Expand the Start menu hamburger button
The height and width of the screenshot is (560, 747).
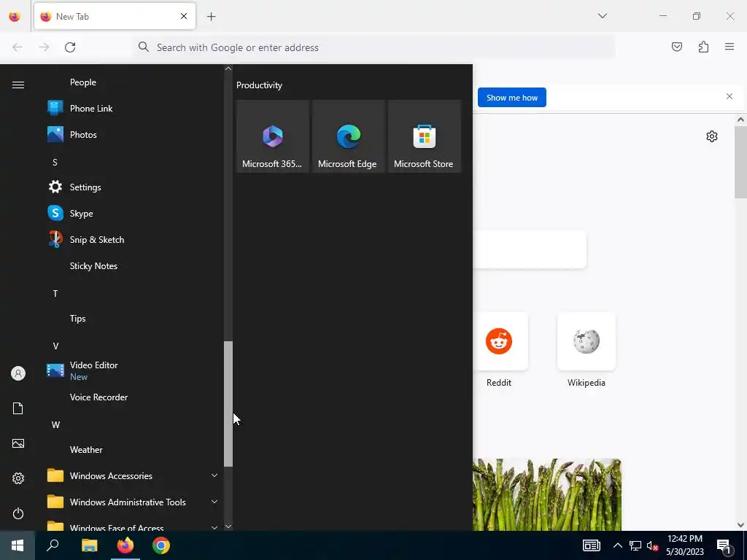18,85
